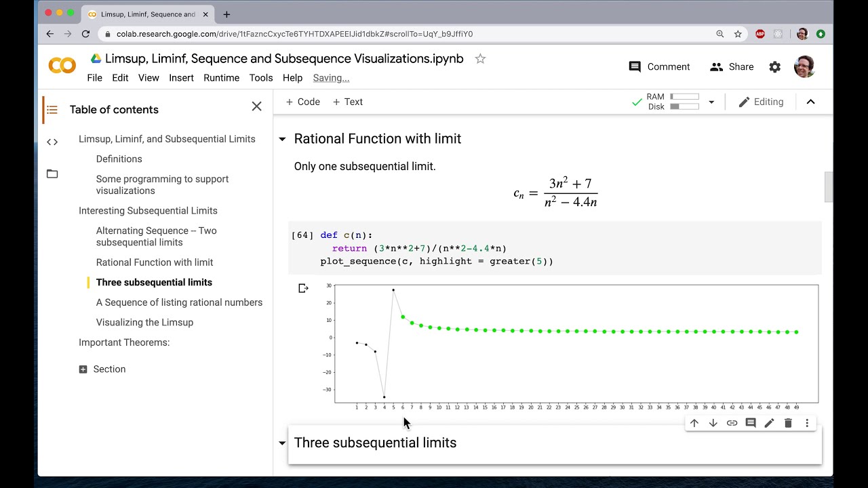The height and width of the screenshot is (488, 868).
Task: Star this notebook
Action: coord(480,59)
